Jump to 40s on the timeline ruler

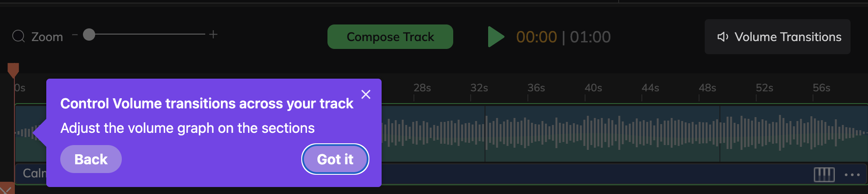coord(593,88)
